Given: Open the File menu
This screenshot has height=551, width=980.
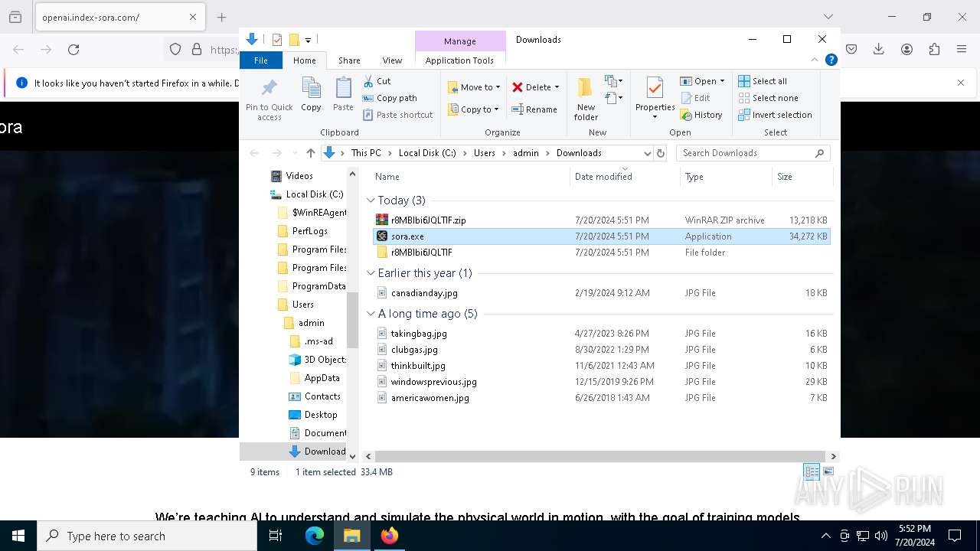Looking at the screenshot, I should (x=261, y=60).
